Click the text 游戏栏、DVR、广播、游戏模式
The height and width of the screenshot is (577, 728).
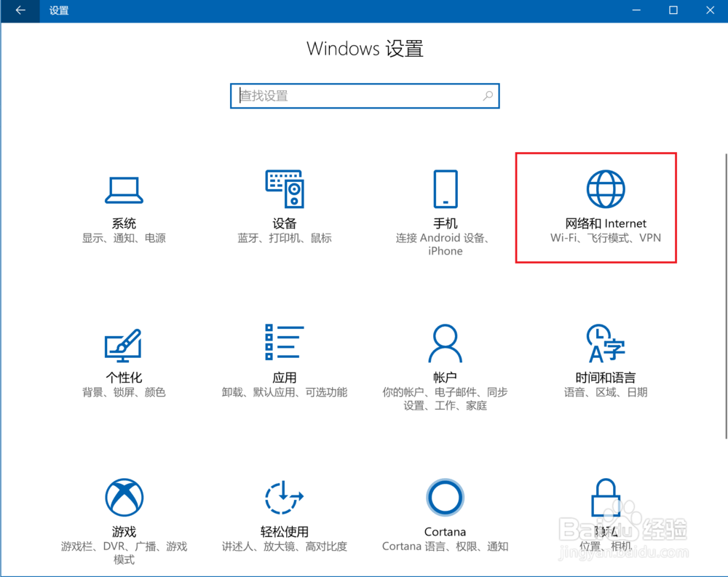[124, 553]
